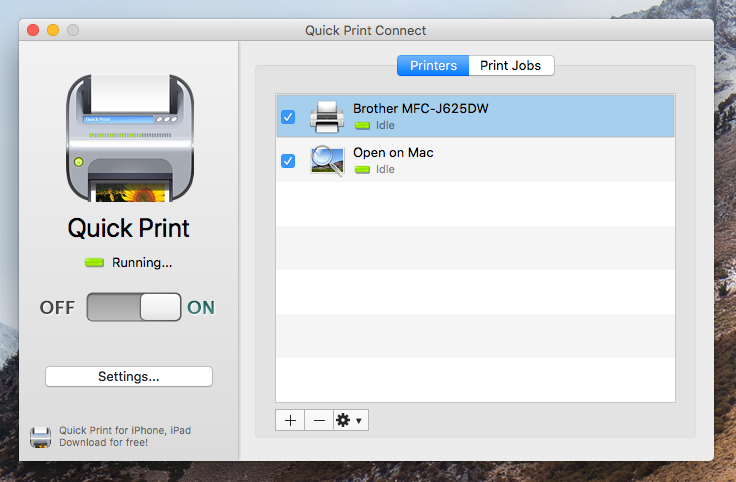The width and height of the screenshot is (736, 482).
Task: Click the ON label beside the switch
Action: (201, 308)
